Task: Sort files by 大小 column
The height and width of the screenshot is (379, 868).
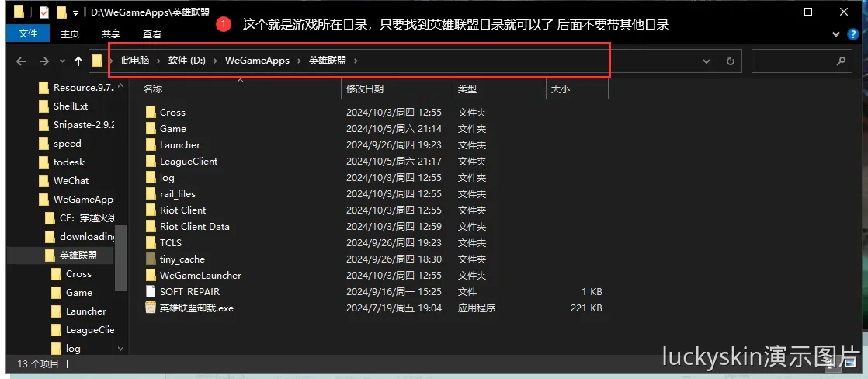Action: click(559, 89)
